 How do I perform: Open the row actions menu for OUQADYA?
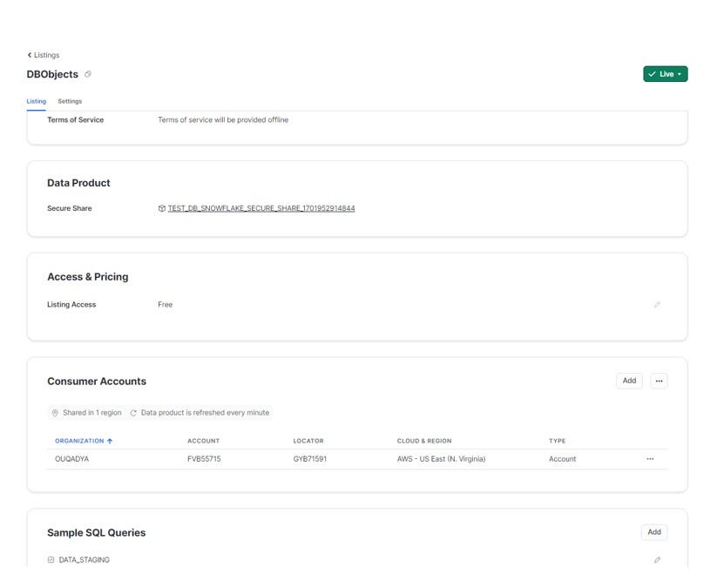[650, 458]
